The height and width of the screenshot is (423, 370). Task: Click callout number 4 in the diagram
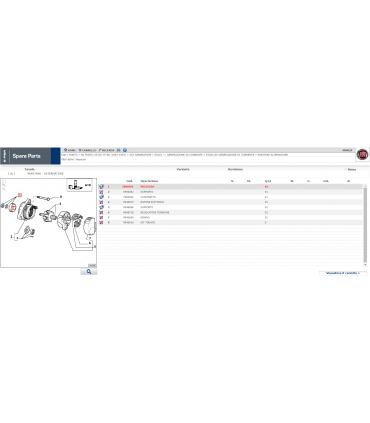click(60, 203)
